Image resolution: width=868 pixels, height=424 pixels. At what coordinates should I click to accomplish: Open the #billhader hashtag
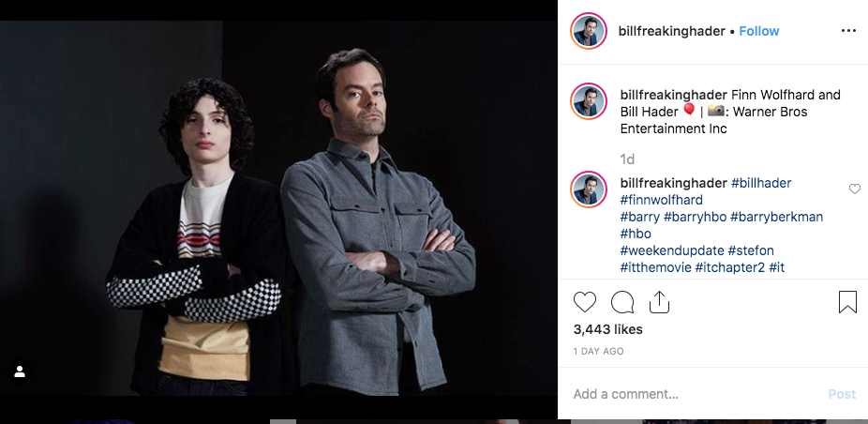(x=761, y=183)
